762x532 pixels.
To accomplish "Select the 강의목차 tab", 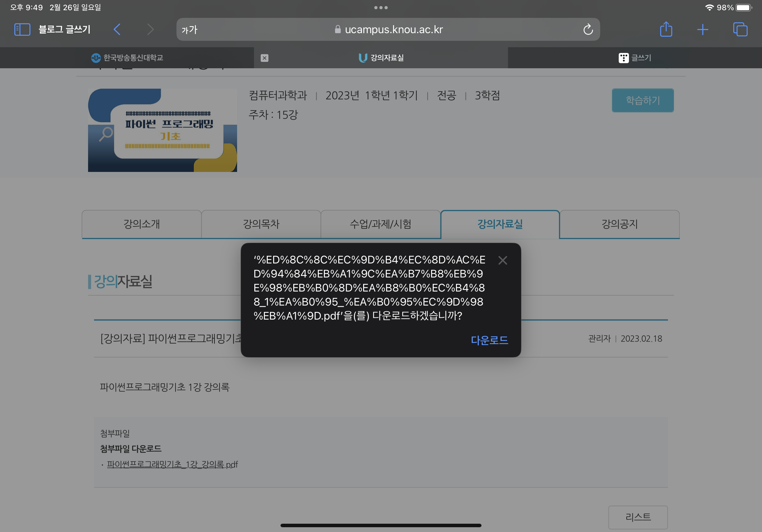I will [x=261, y=224].
